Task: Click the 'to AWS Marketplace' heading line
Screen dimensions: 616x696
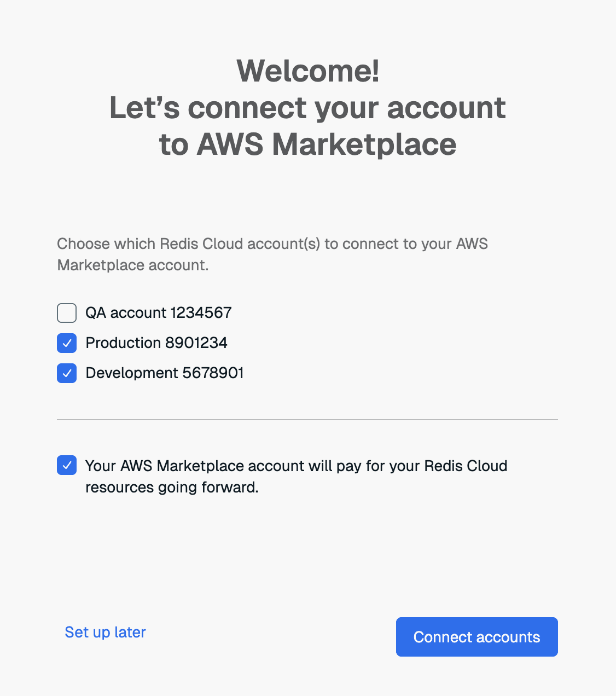Action: point(307,144)
